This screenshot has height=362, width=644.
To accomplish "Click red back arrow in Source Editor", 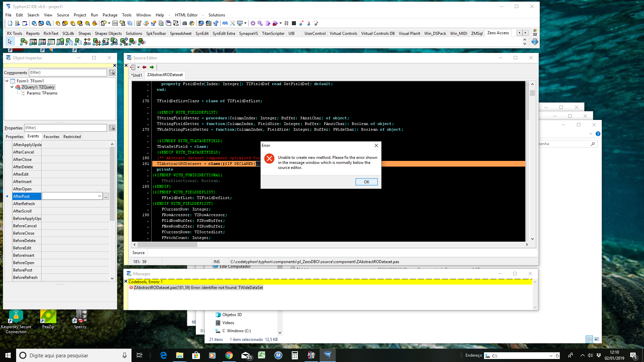I will pyautogui.click(x=145, y=67).
